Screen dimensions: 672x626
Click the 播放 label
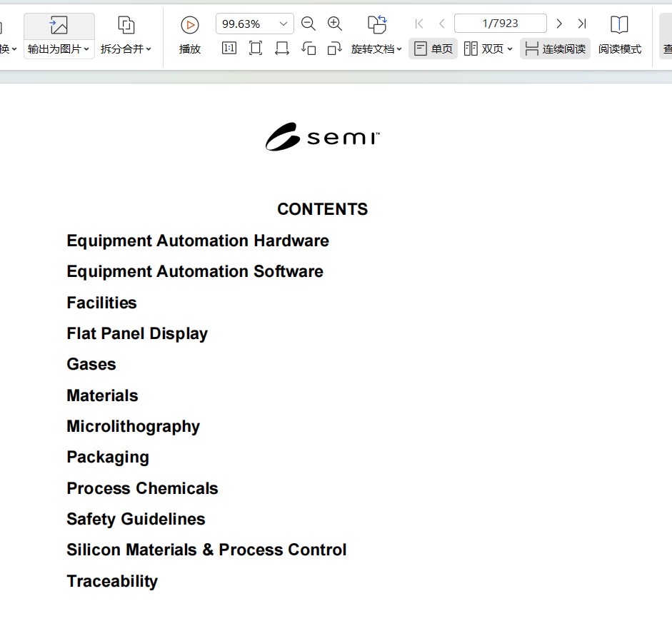coord(189,49)
